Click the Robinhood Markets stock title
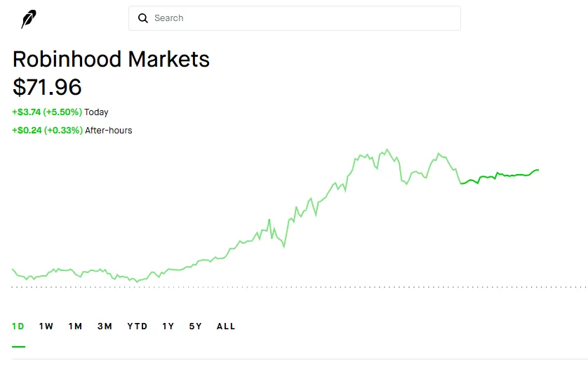Screen dimensions: 588x370 tap(111, 59)
